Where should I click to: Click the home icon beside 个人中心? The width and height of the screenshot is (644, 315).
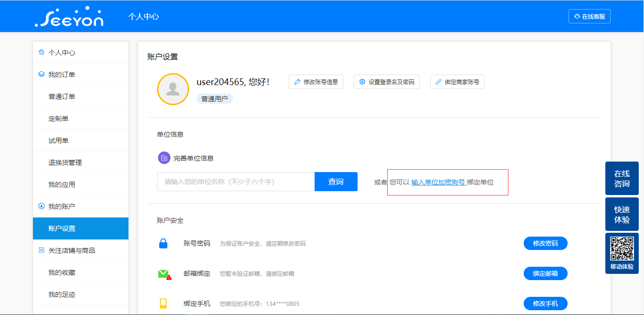tap(41, 53)
